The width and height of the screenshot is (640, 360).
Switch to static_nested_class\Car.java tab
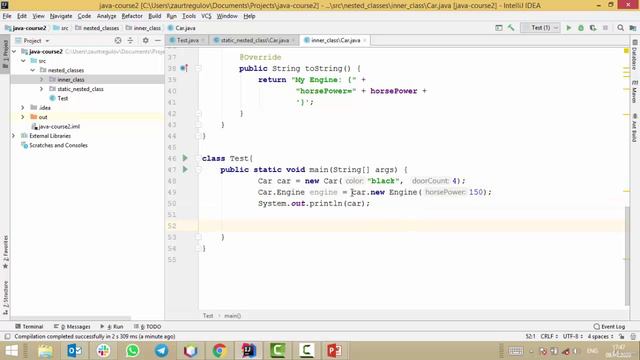click(x=254, y=40)
